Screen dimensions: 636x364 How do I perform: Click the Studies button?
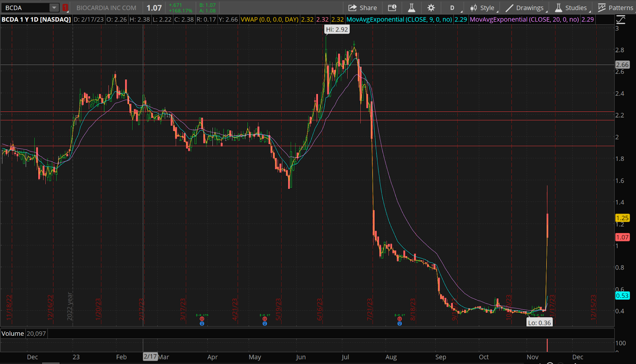[x=571, y=8]
